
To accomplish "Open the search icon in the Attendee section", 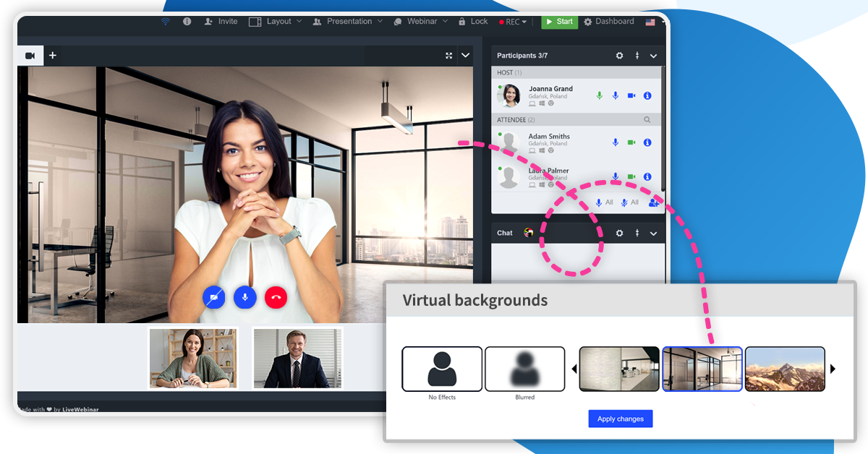I will pyautogui.click(x=647, y=120).
